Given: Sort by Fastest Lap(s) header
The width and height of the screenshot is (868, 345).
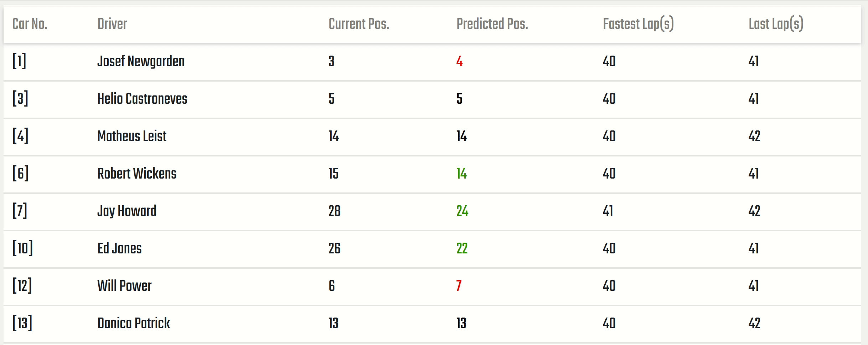Looking at the screenshot, I should [x=638, y=24].
